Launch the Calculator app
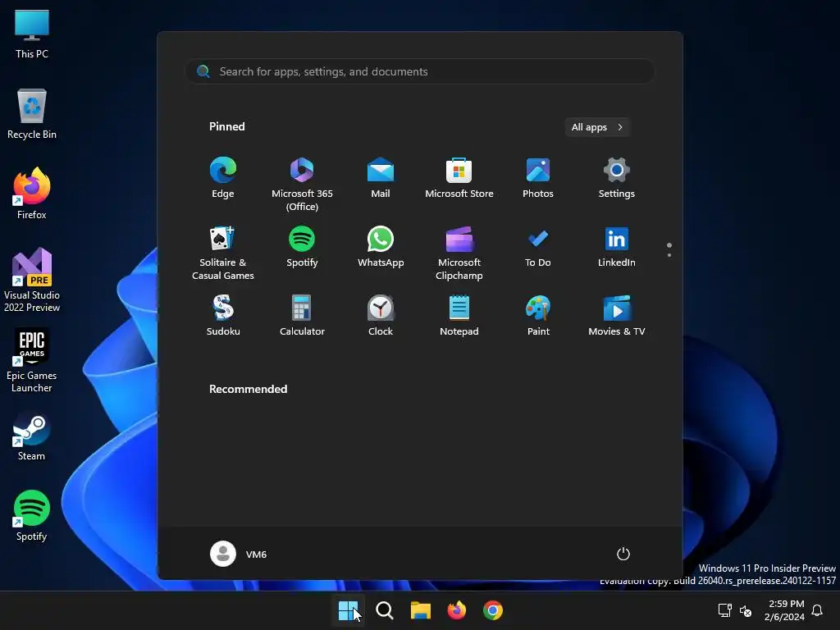840x630 pixels. point(302,316)
